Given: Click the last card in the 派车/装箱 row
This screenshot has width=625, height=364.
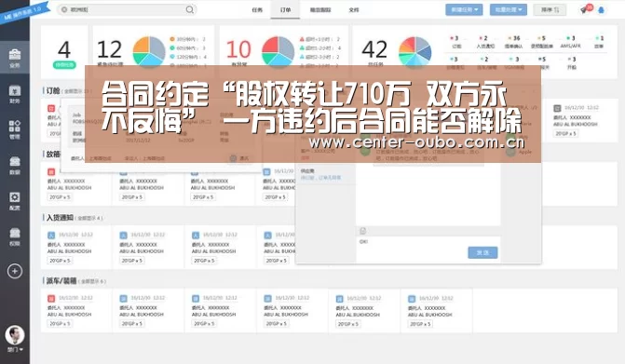Looking at the screenshot, I should (x=437, y=311).
